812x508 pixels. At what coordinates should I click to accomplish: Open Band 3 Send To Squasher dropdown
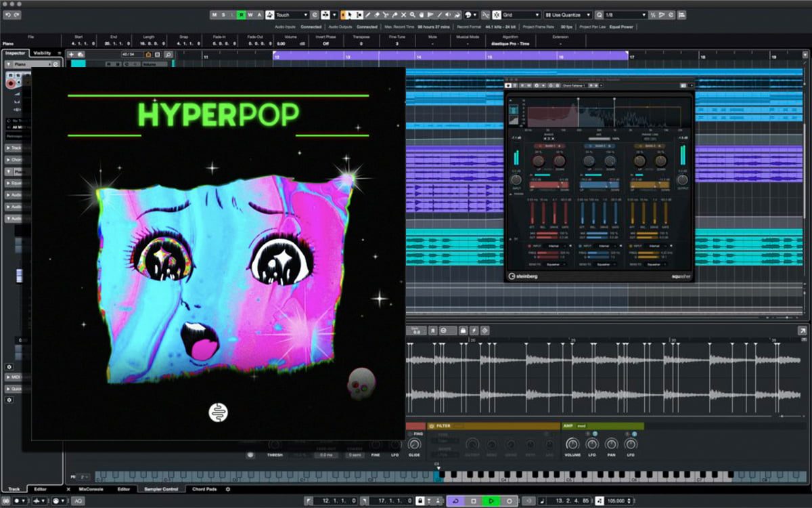(x=654, y=264)
